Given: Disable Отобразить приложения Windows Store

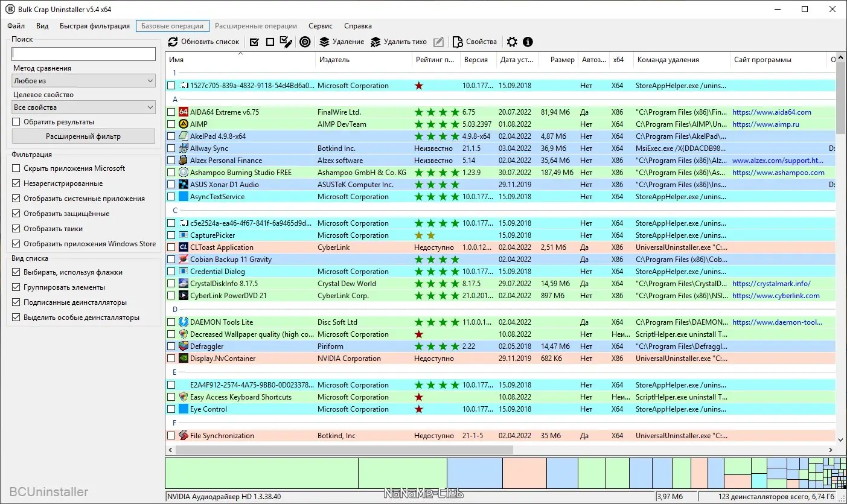Looking at the screenshot, I should pos(16,244).
